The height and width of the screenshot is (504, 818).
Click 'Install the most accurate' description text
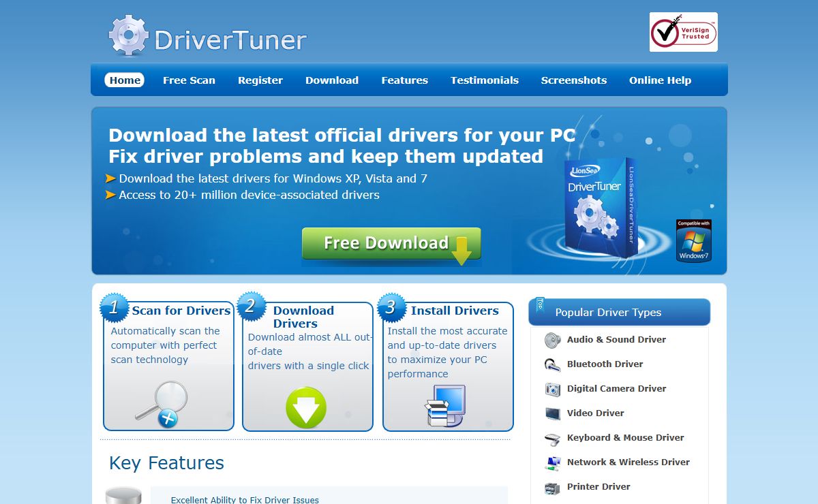[x=448, y=352]
